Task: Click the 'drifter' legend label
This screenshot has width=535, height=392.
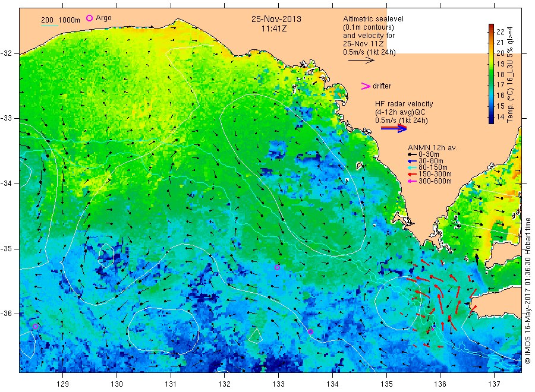Action: (x=382, y=86)
